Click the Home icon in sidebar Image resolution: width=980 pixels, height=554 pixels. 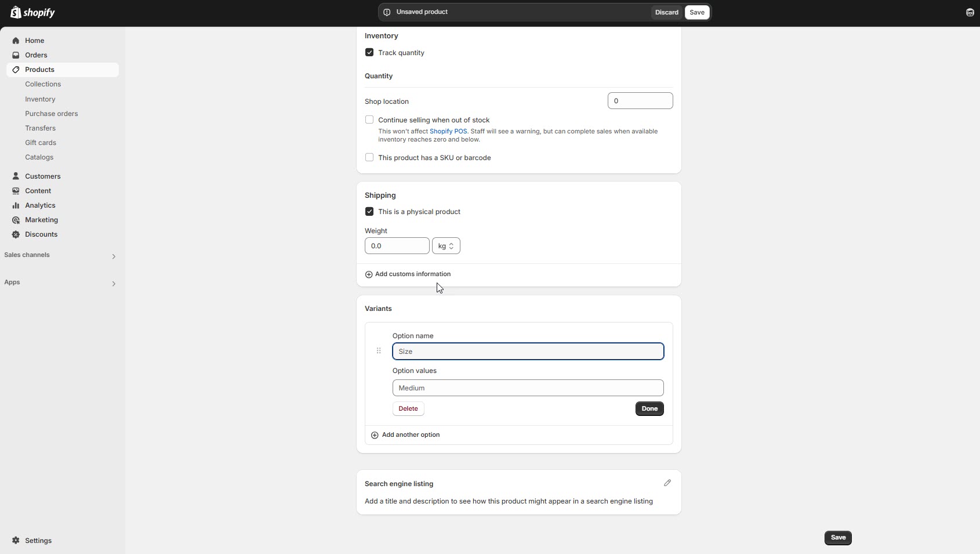click(16, 41)
